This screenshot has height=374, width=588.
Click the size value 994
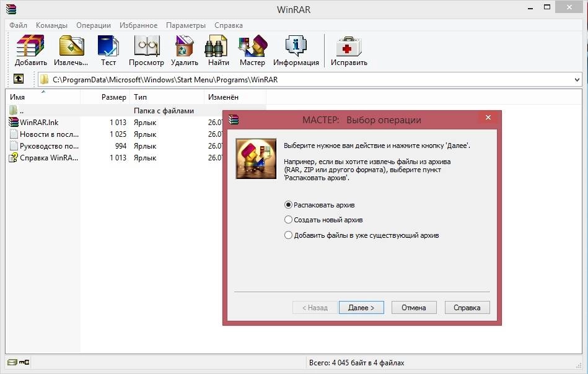(121, 146)
